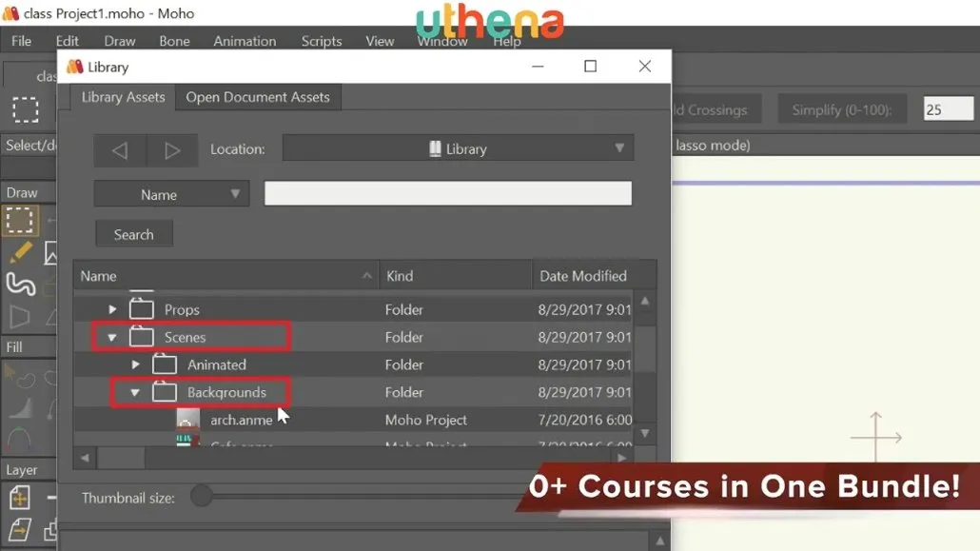Choose the white squiggle Blob Brush tool
This screenshot has height=551, width=980.
(20, 285)
